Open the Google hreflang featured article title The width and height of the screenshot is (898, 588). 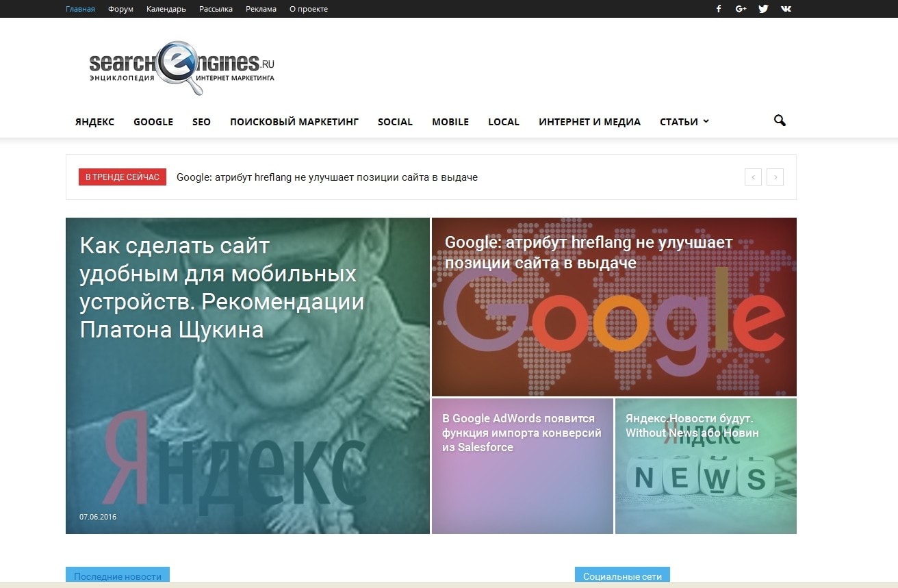[589, 253]
